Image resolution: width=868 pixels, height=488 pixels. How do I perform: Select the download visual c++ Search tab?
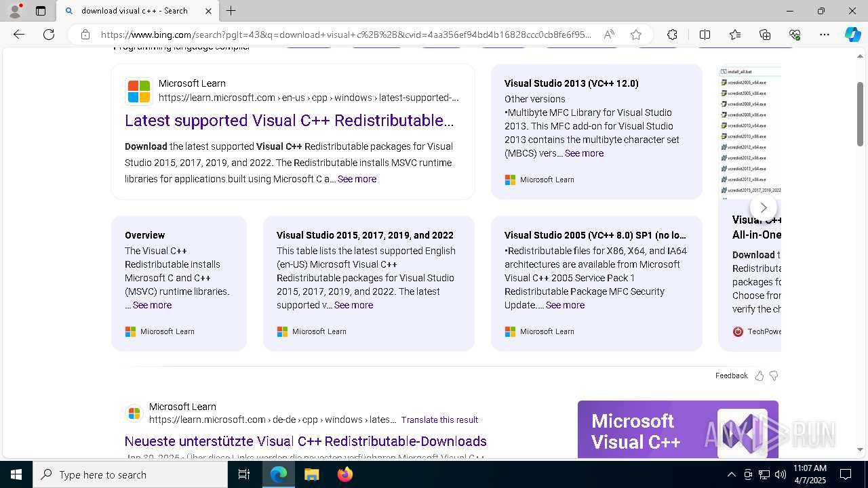pos(137,11)
